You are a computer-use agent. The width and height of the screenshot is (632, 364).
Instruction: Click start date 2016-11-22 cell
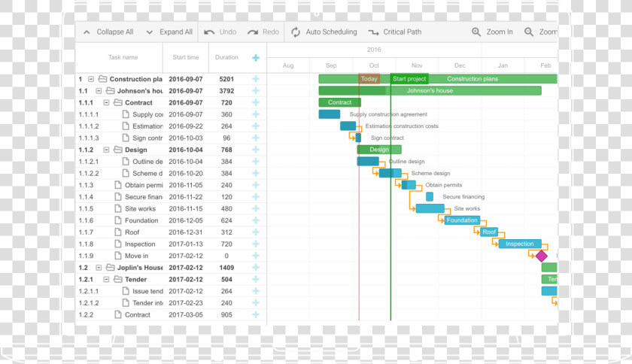click(x=186, y=197)
